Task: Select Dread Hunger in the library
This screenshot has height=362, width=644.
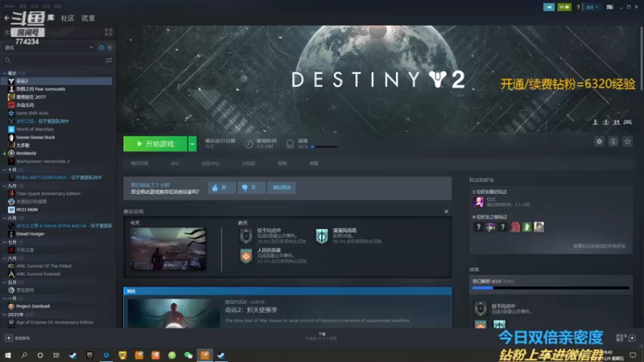Action: (30, 234)
